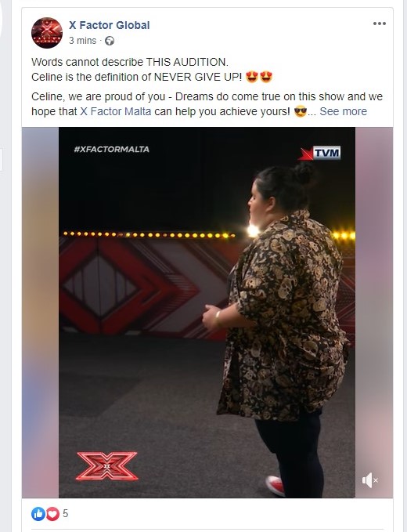Screen dimensions: 407x532
Task: Click the blurred right margin of the video
Action: 374,312
